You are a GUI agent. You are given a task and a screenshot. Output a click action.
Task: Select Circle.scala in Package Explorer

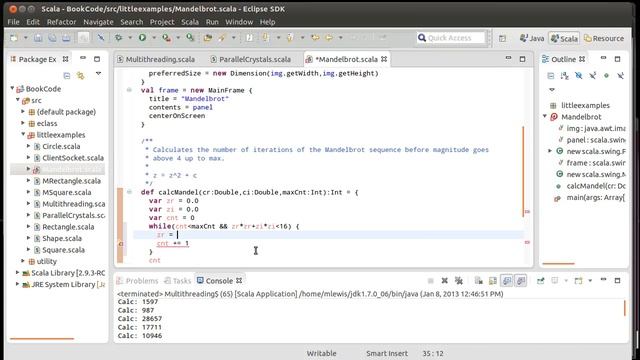point(61,146)
